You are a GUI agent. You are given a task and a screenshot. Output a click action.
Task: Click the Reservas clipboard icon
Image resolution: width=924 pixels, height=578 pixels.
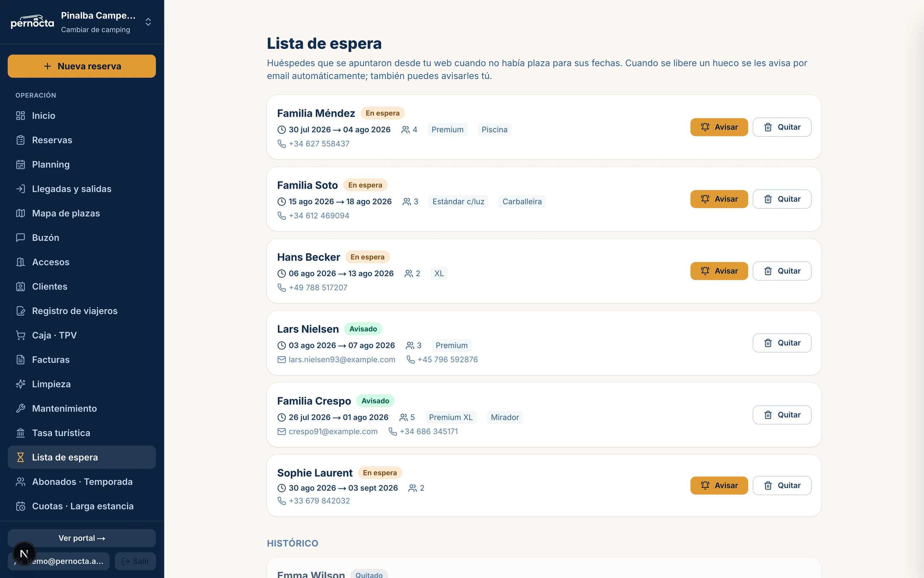[x=21, y=140]
